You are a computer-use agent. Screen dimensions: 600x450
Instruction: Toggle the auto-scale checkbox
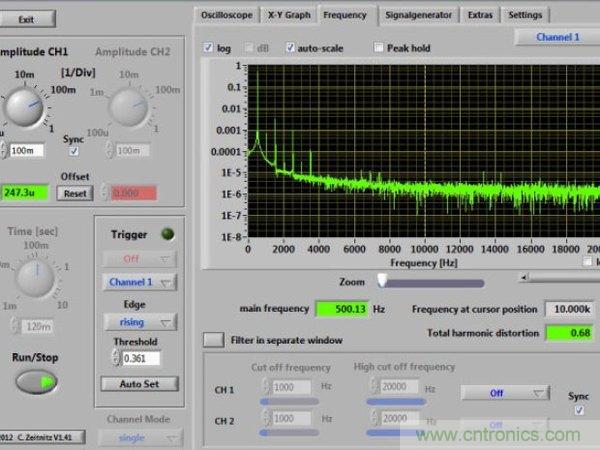coord(291,47)
